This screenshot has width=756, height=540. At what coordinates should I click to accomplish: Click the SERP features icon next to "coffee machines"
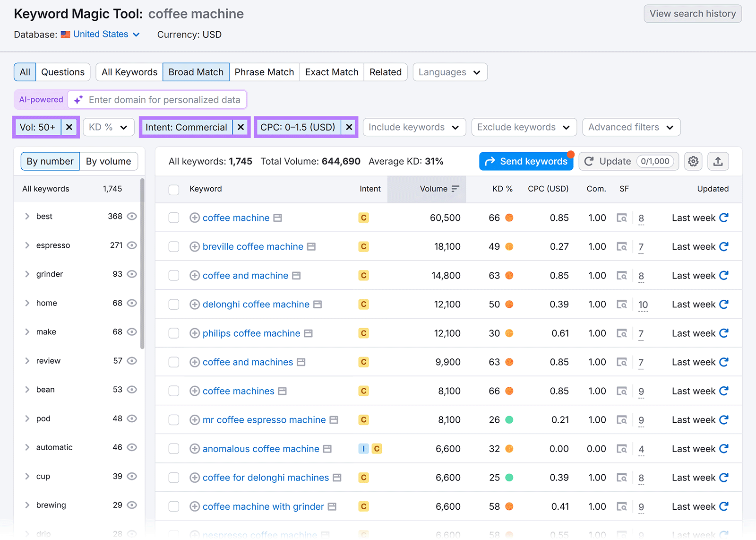(x=282, y=391)
